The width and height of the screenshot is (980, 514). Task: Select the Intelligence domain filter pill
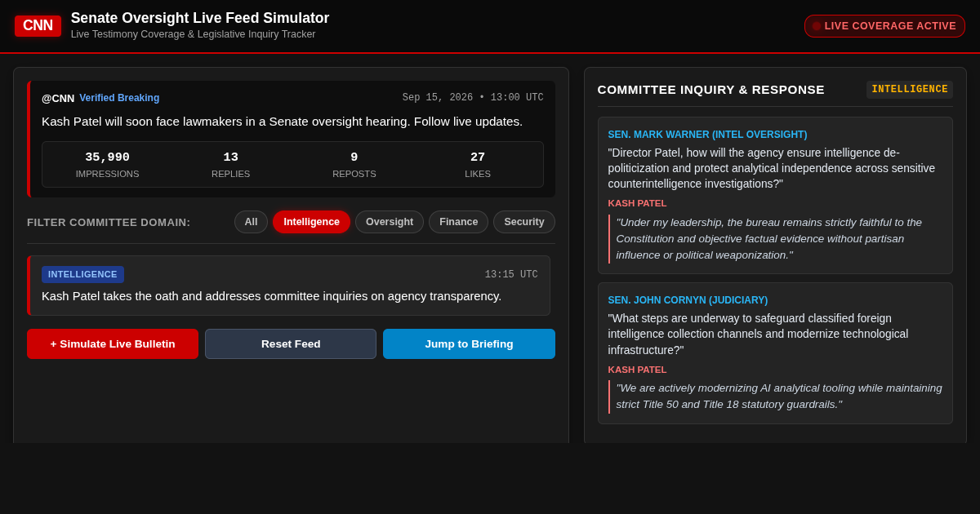311,222
